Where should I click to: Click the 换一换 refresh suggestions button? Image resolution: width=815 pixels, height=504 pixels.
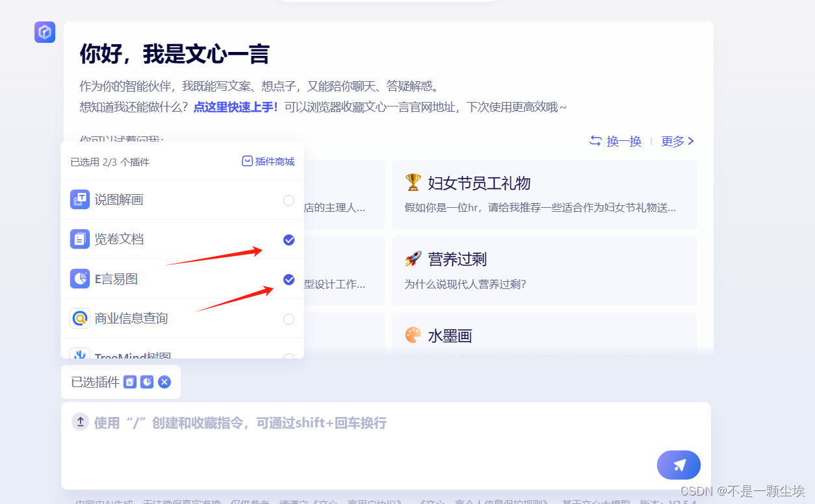(x=615, y=141)
